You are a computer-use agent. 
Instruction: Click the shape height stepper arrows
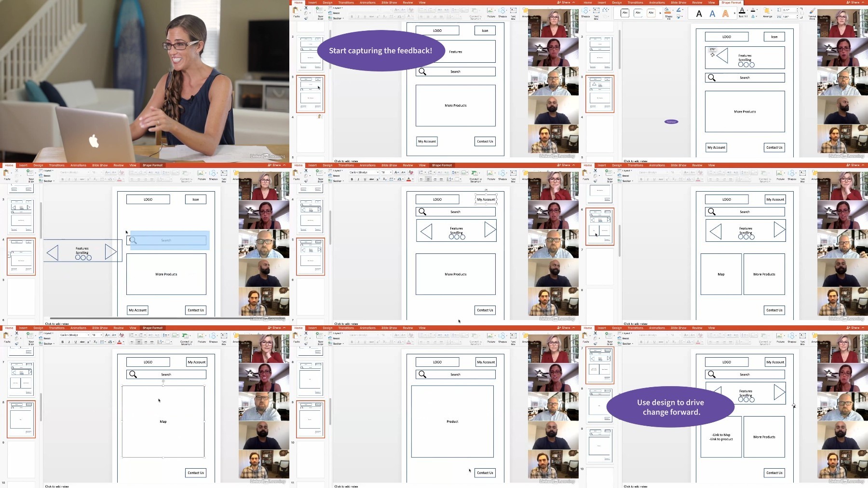point(797,10)
